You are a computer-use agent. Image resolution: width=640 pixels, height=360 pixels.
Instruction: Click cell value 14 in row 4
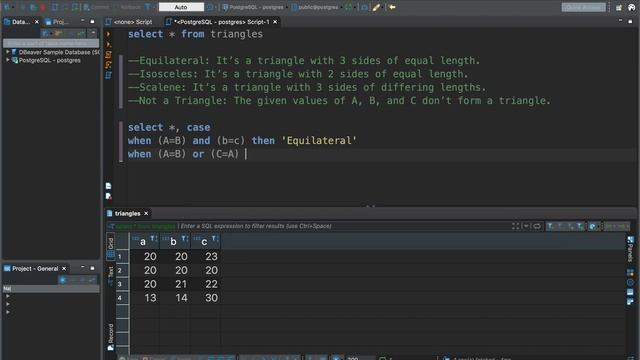tap(181, 298)
